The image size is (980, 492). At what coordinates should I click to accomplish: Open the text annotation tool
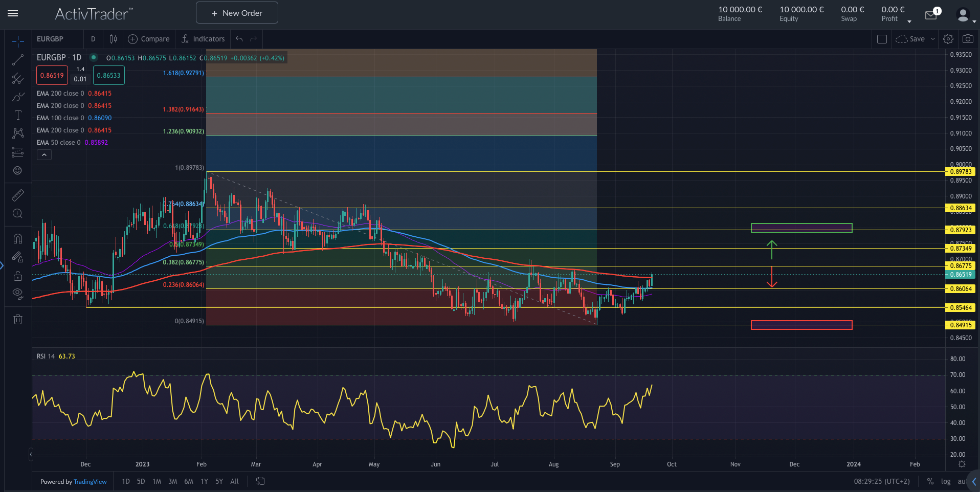click(18, 115)
